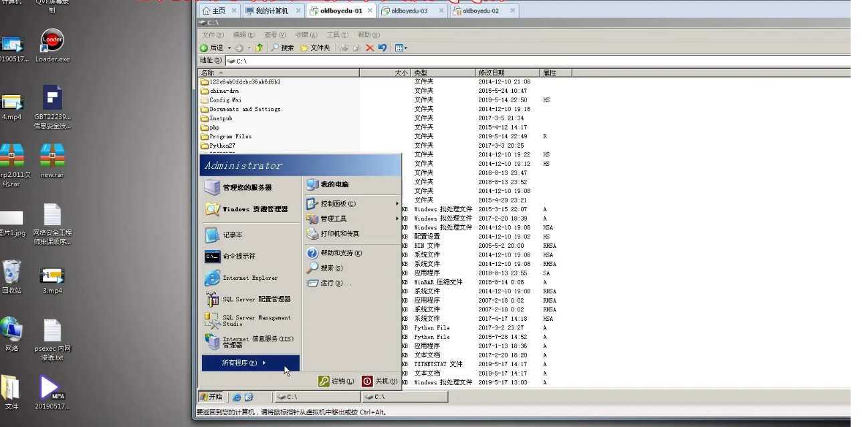Select the Program Files folder
868x427 pixels.
(226, 136)
